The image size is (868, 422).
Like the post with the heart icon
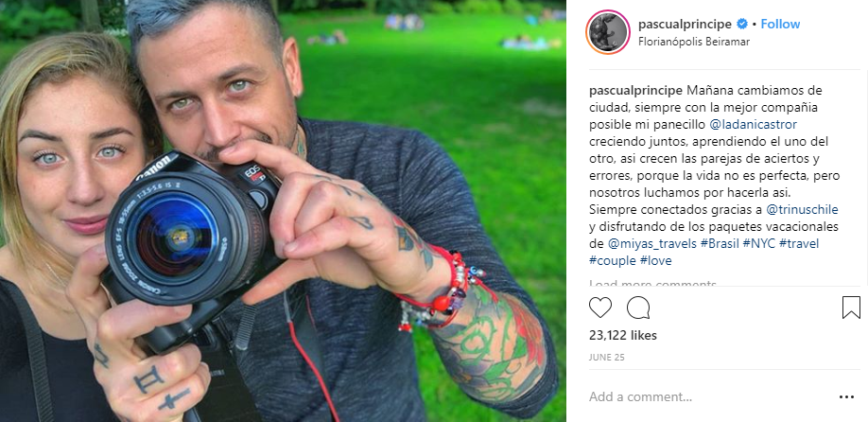(600, 308)
